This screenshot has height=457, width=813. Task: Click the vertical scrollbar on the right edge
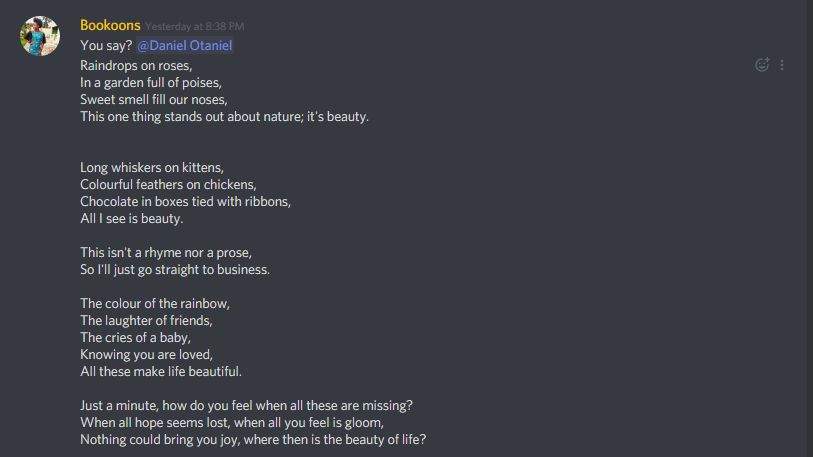[809, 228]
